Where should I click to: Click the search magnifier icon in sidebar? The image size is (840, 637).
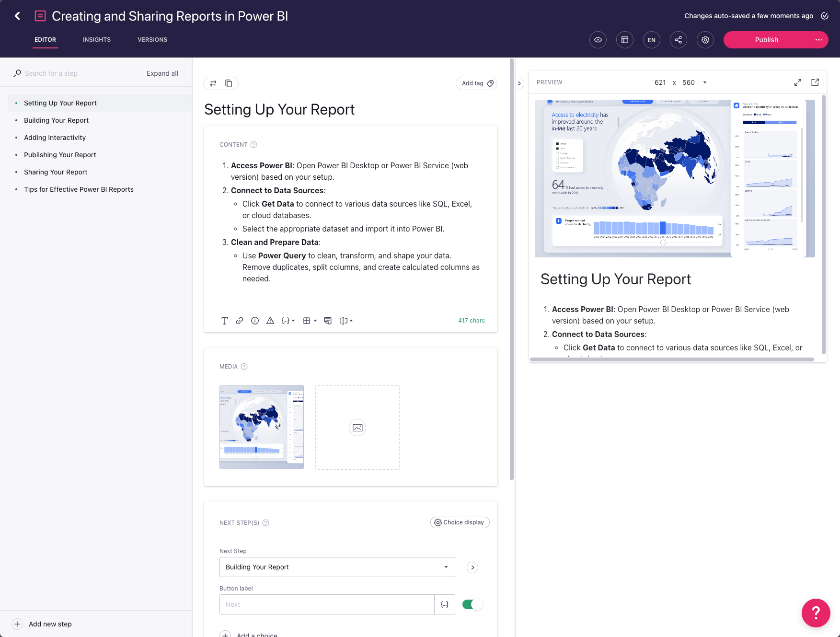17,73
